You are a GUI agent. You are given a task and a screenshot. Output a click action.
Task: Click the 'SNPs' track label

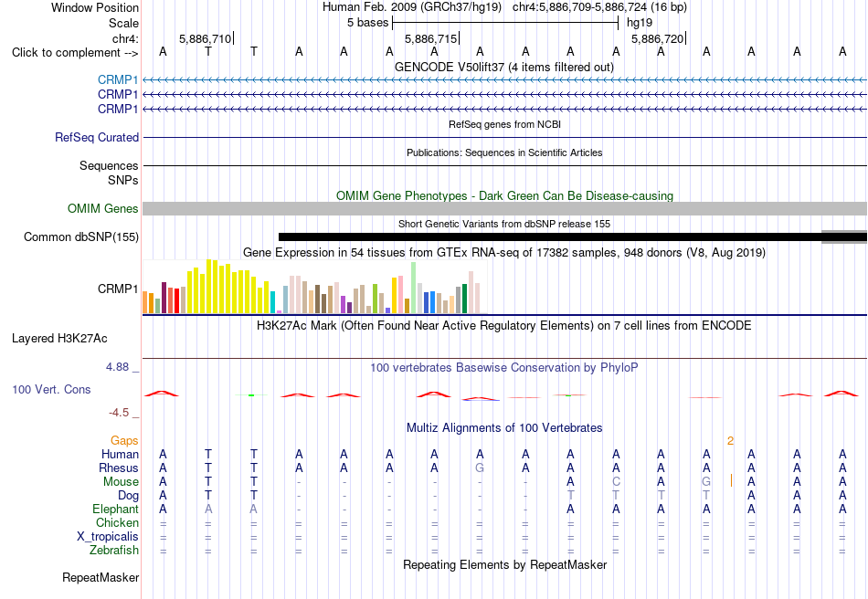pyautogui.click(x=123, y=180)
